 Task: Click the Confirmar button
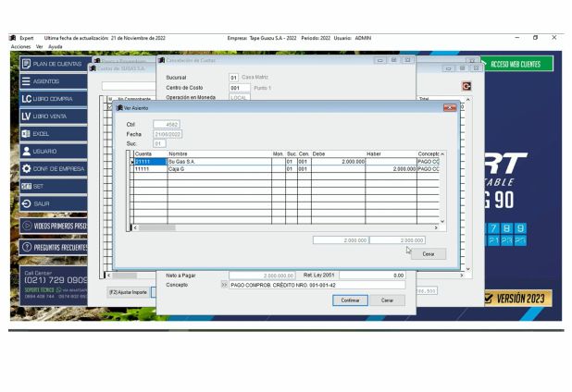coord(350,300)
